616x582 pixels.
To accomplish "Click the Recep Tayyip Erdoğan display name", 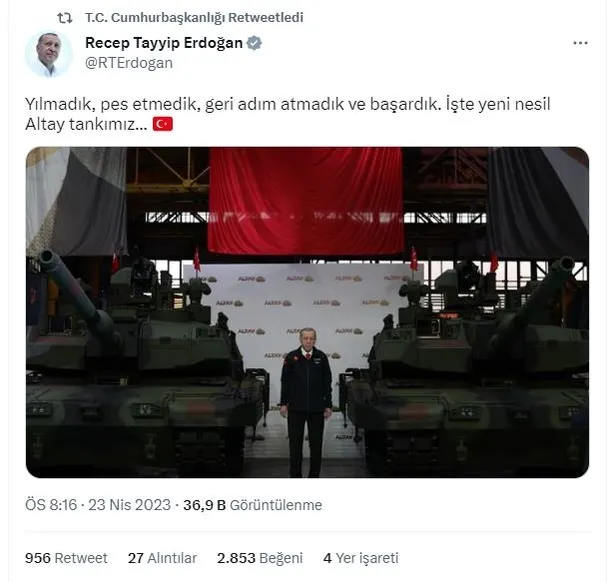I will (164, 43).
